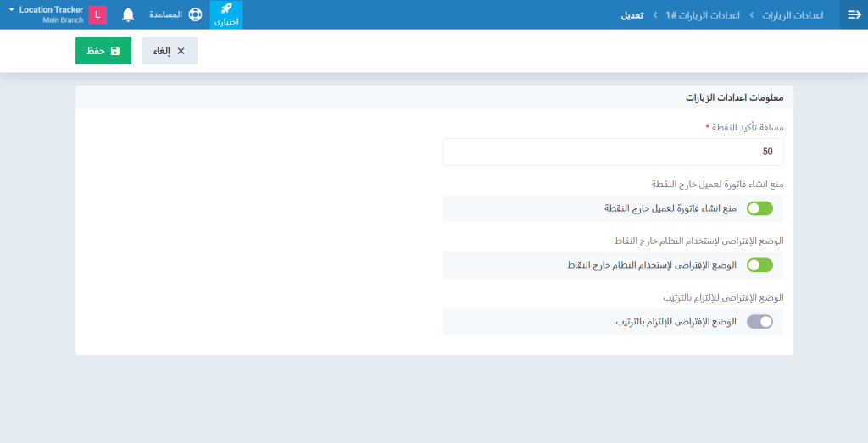Click the pink L account avatar
The width and height of the screenshot is (868, 443).
97,14
